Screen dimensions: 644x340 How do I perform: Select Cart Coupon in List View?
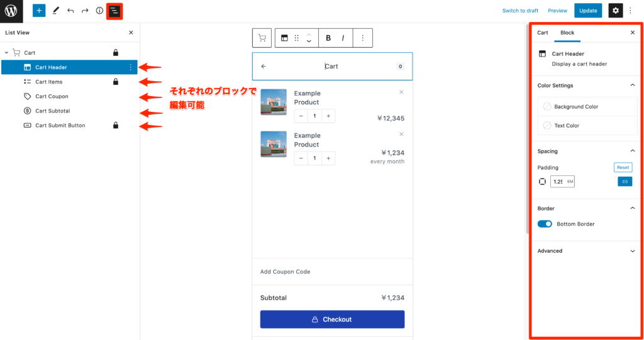tap(69, 96)
